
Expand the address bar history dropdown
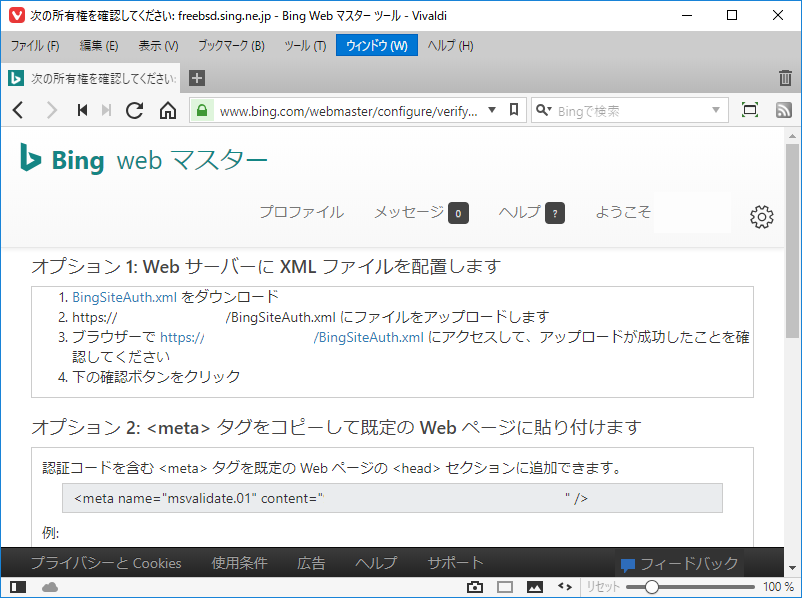pyautogui.click(x=492, y=110)
